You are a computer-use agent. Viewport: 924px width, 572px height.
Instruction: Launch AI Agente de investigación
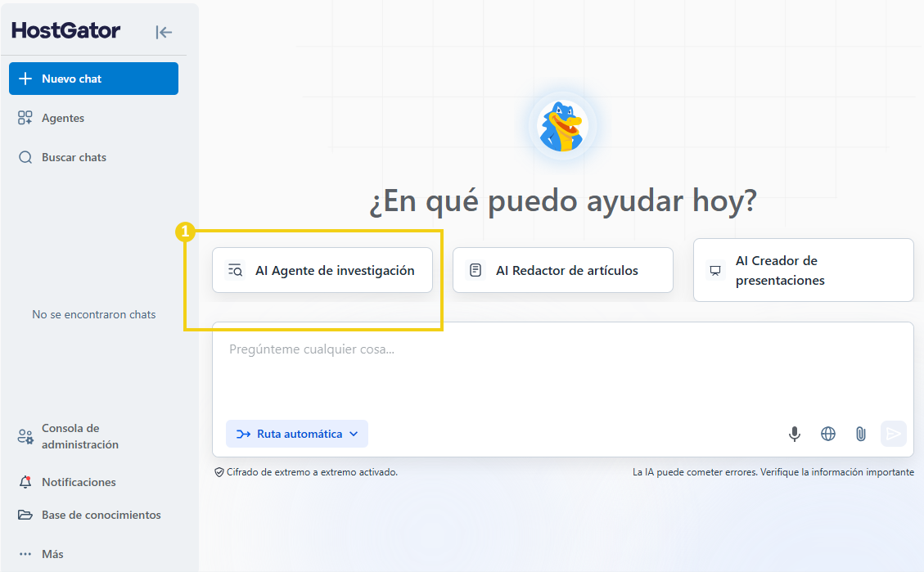322,270
